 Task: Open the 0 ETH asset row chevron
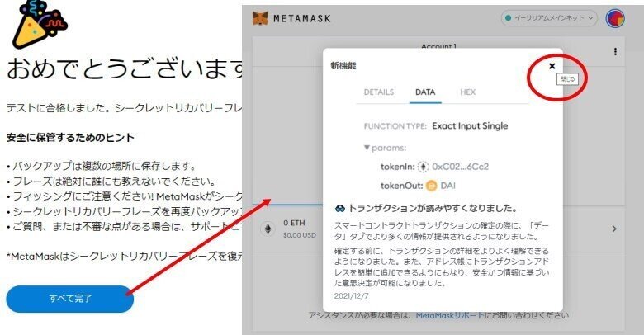[614, 229]
